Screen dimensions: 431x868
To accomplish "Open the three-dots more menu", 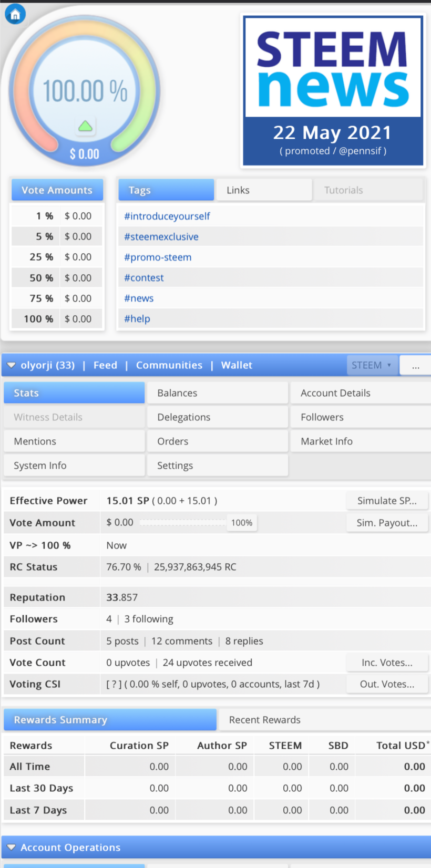I will (x=415, y=365).
